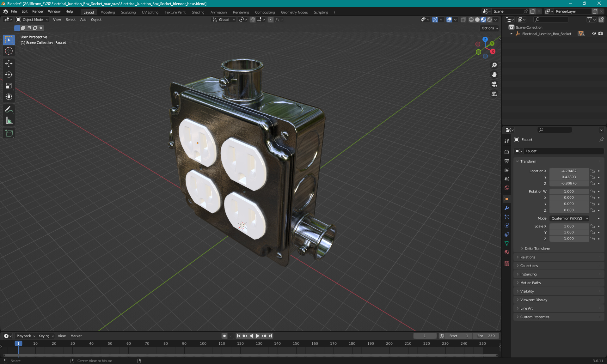
Task: Open timeline Marker menu
Action: [x=76, y=336]
